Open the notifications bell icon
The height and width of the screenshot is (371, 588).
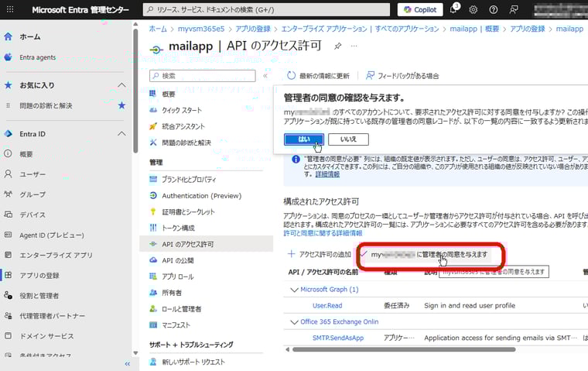point(453,10)
